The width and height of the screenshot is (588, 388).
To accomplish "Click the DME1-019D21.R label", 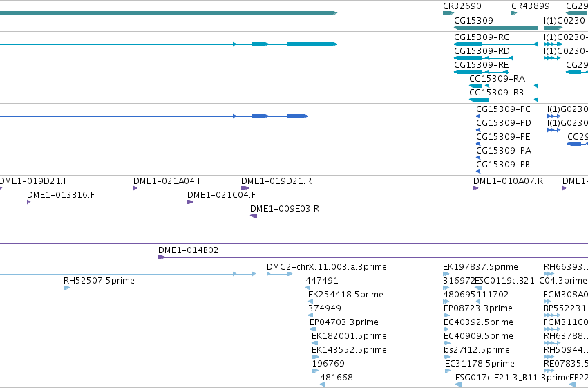I will pyautogui.click(x=276, y=181).
